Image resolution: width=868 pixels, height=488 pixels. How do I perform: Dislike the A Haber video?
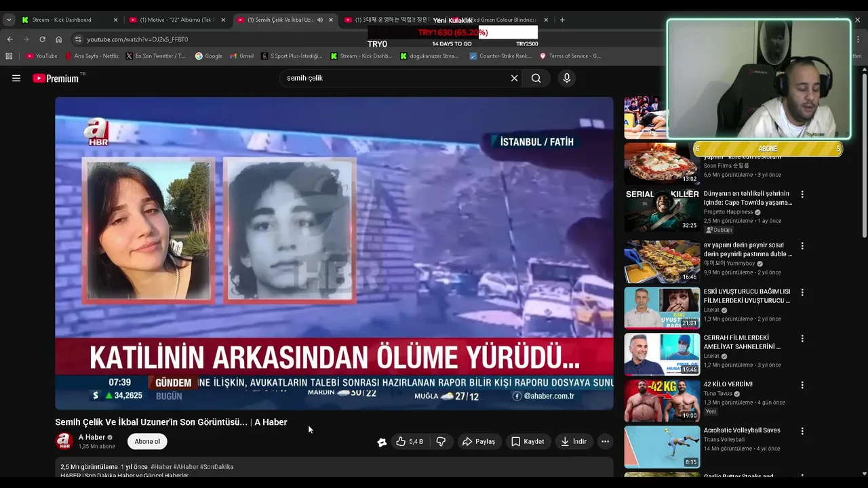pos(441,441)
